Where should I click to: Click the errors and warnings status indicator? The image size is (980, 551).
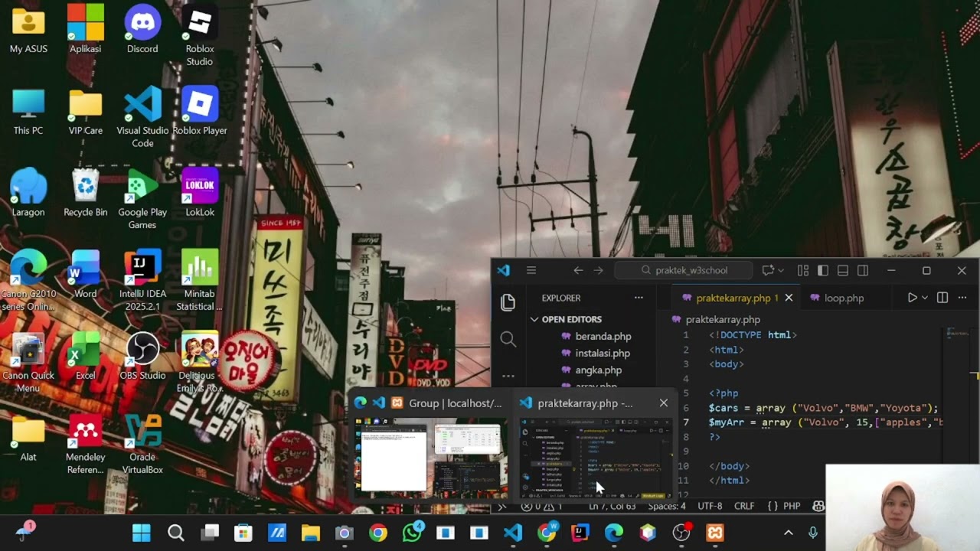(542, 506)
